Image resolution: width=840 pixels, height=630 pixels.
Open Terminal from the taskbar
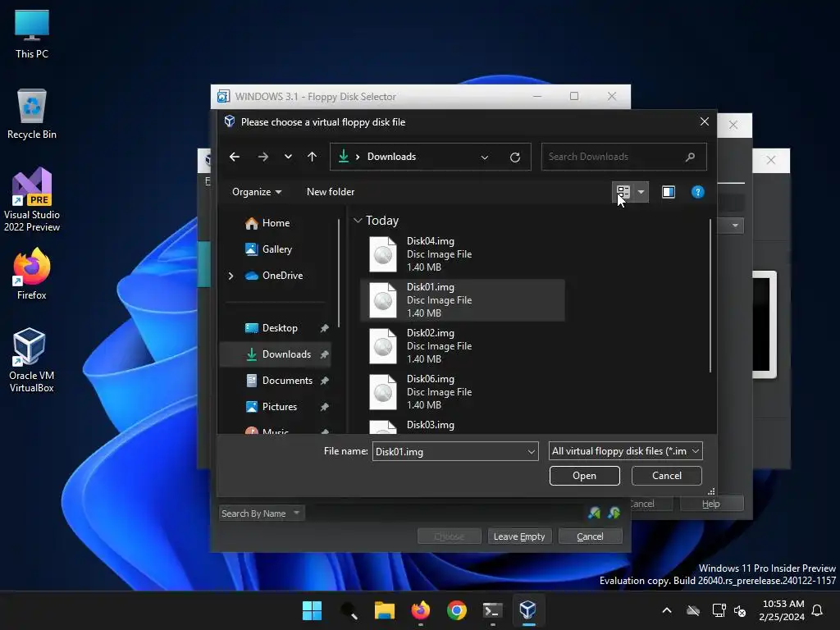[492, 610]
